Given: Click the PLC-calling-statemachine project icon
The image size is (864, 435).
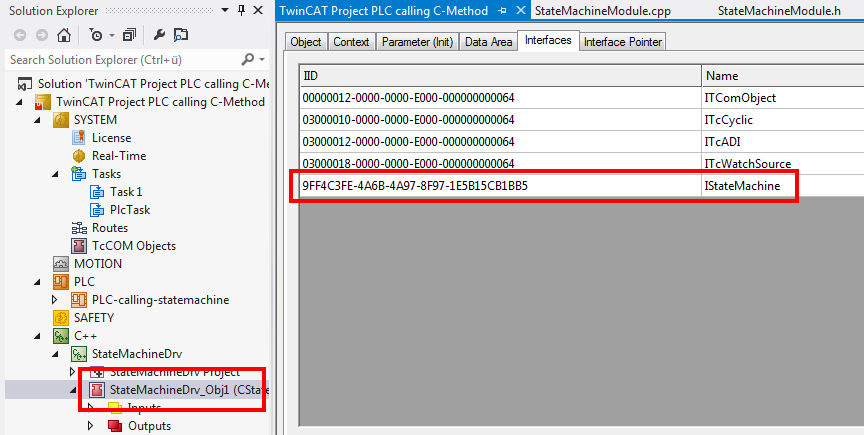Looking at the screenshot, I should (79, 300).
